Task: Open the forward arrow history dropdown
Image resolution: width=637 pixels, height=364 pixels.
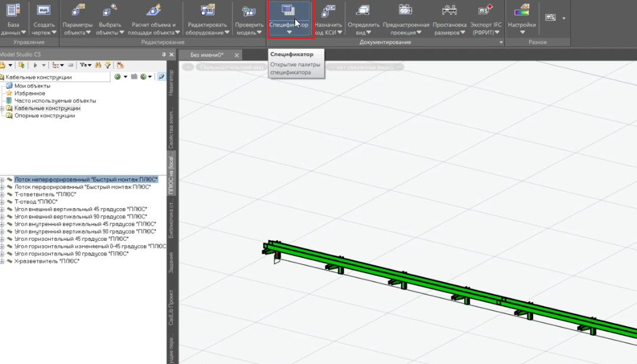Action: [x=150, y=77]
